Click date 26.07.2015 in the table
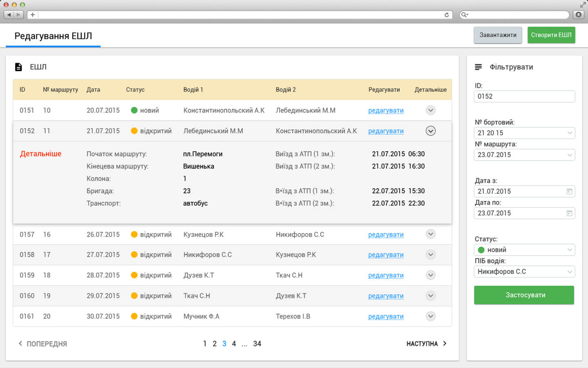Screen dimensions: 588x368 coord(103,234)
